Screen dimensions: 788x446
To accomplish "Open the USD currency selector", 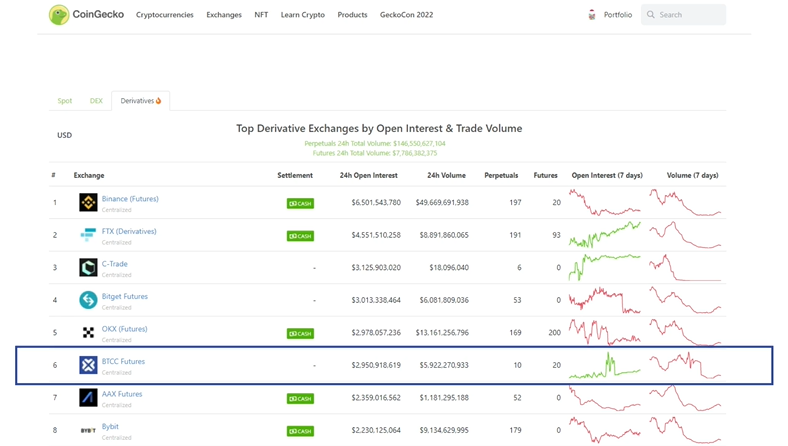I will 64,135.
